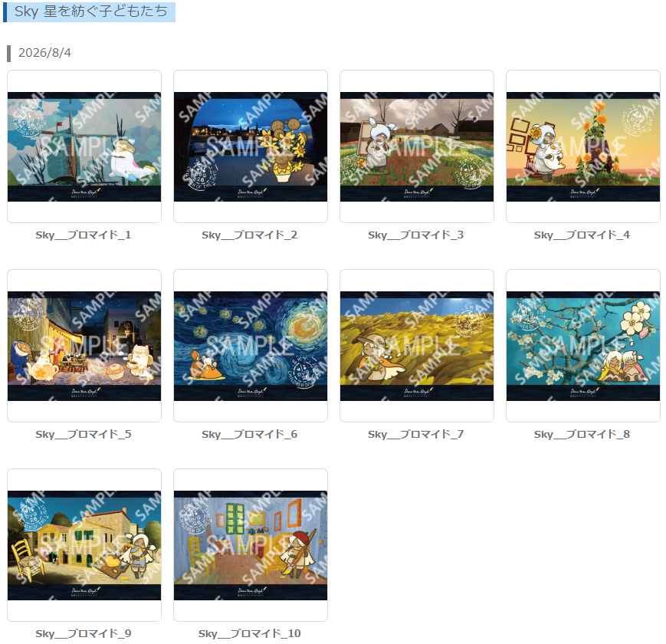Viewport: 666px width, 644px height.
Task: Open the Sky_ブロマイド_4 sunflower sunset thumbnail
Action: click(x=583, y=146)
